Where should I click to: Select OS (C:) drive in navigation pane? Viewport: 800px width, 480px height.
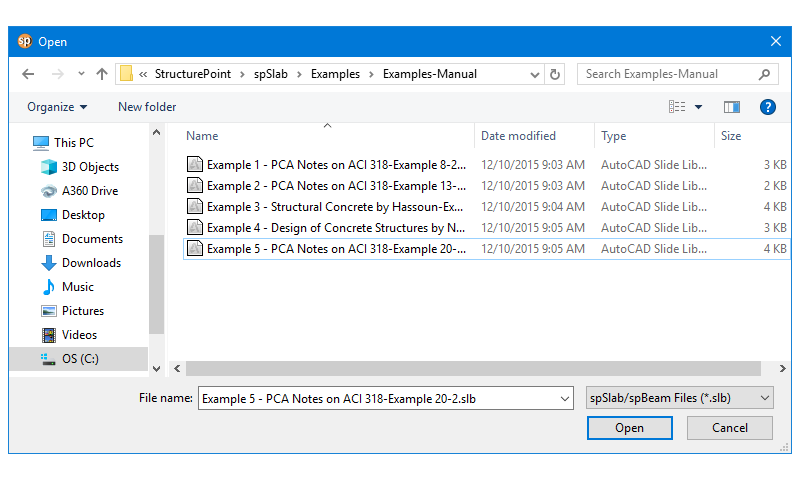[x=79, y=359]
